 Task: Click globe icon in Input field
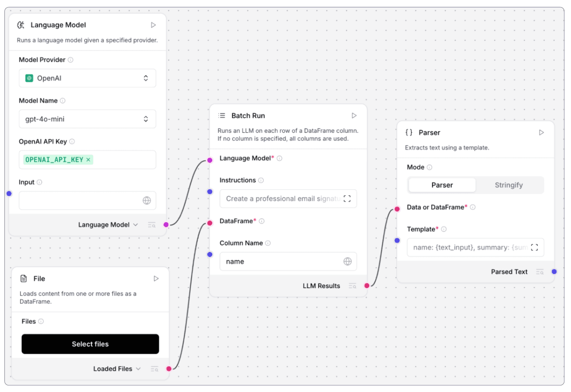pyautogui.click(x=147, y=200)
